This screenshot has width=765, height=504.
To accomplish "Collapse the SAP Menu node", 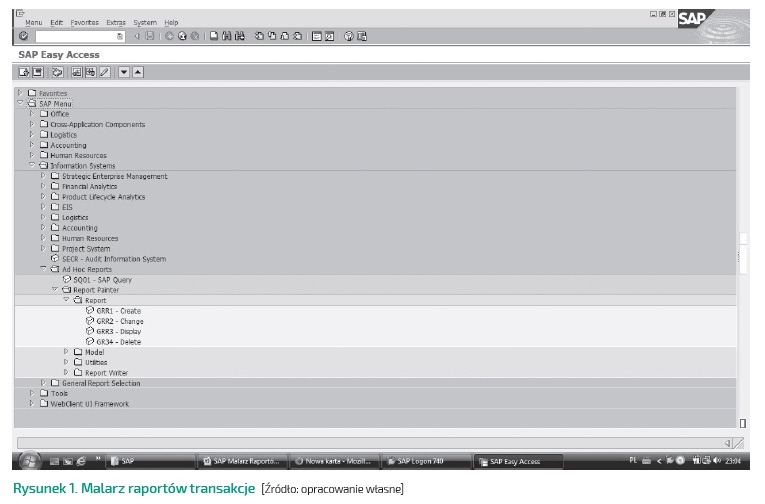I will (x=20, y=102).
